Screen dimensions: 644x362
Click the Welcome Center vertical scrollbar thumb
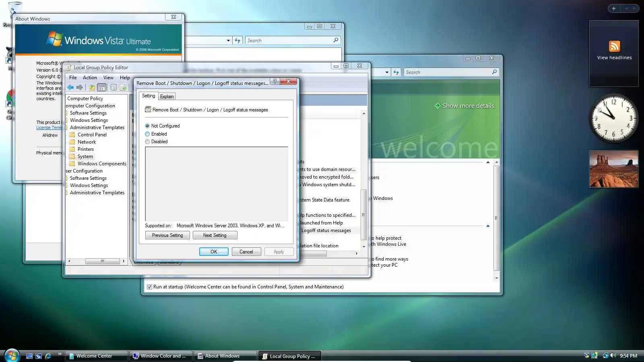496,218
